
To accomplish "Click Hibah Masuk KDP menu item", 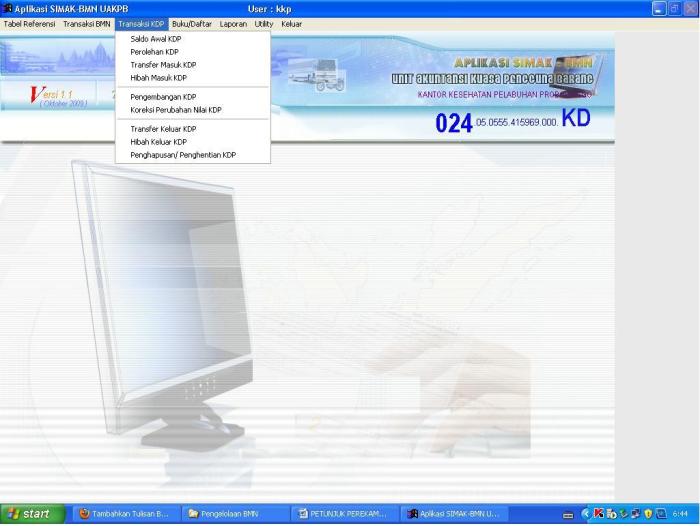I will pyautogui.click(x=159, y=78).
